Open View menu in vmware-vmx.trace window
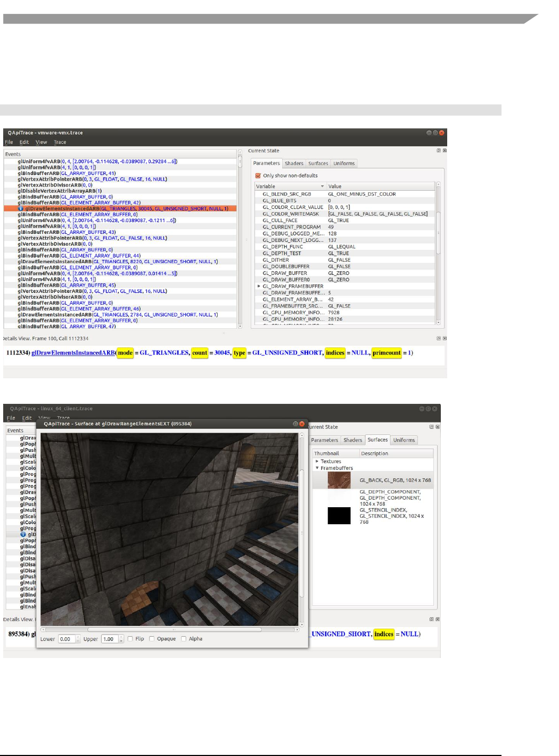This screenshot has width=559, height=756. (41, 142)
